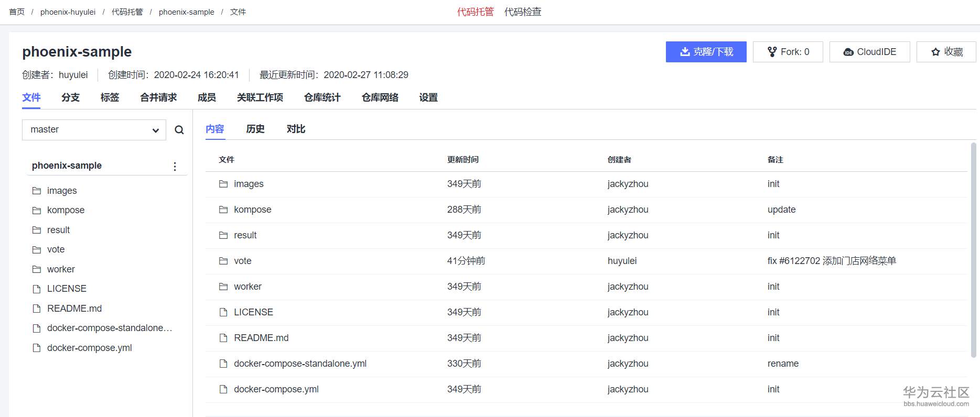Click 代码检查 in the top navigation

click(x=523, y=12)
